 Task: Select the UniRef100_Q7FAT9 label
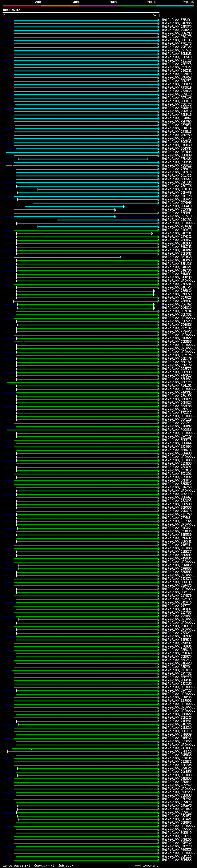tap(177, 169)
